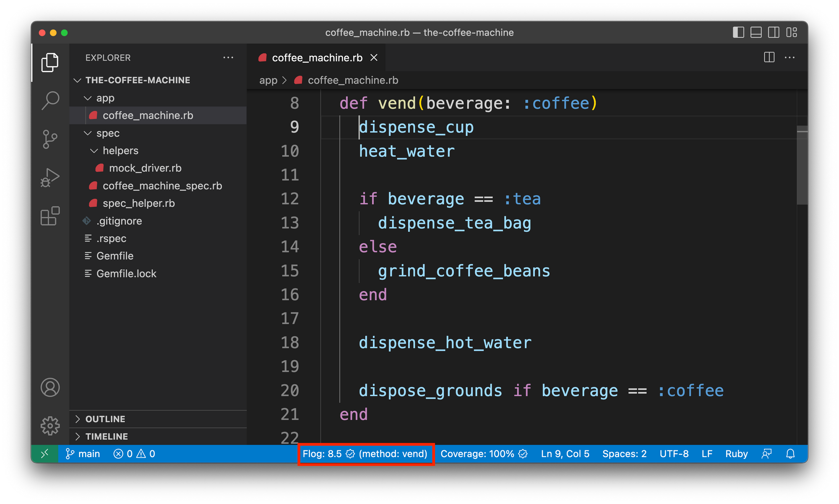Expand the OUTLINE section
This screenshot has width=839, height=504.
coord(105,419)
